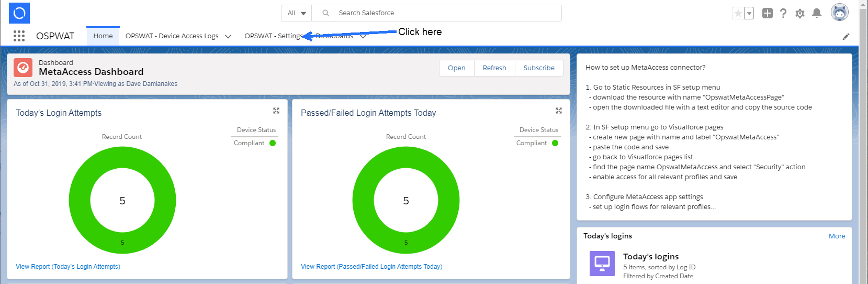Click the Subscribe button
The height and width of the screenshot is (284, 868).
(539, 68)
